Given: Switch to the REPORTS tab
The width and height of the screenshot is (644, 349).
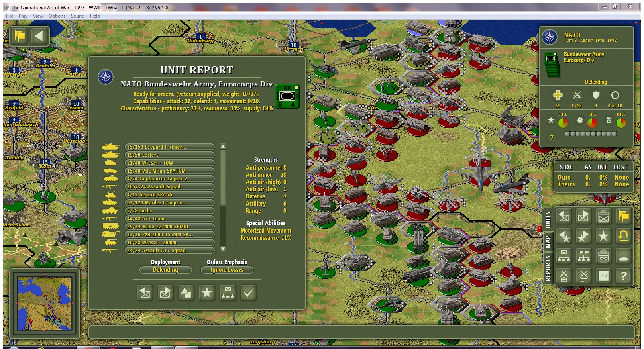Looking at the screenshot, I should point(548,268).
